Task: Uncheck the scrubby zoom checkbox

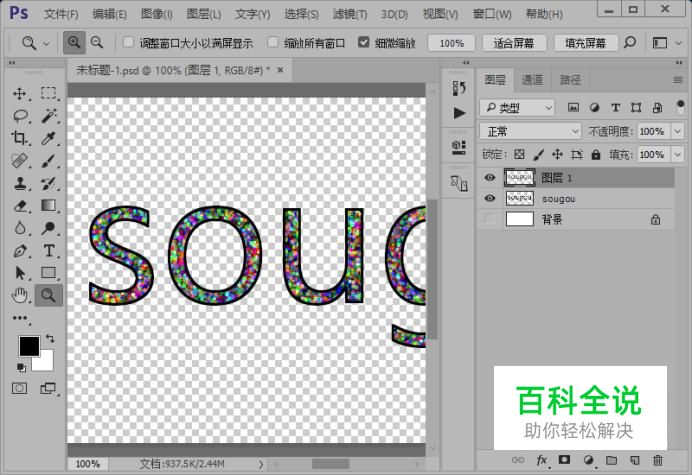Action: [364, 42]
